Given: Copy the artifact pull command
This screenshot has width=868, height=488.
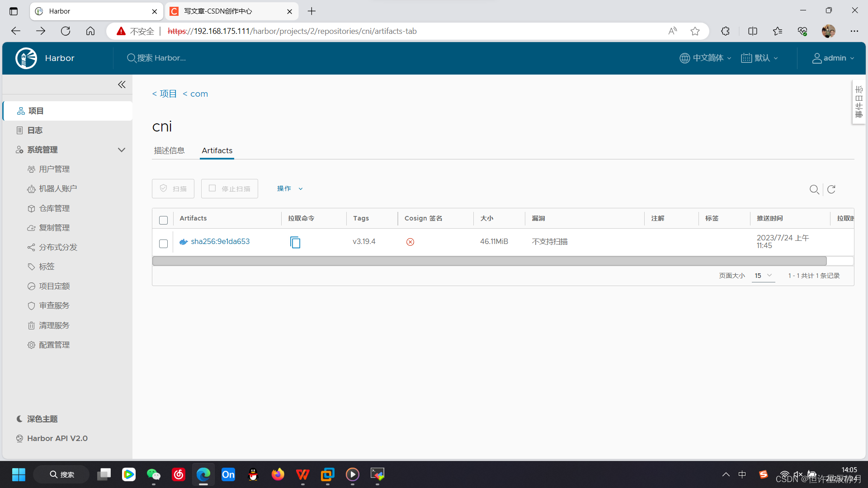Looking at the screenshot, I should 295,242.
